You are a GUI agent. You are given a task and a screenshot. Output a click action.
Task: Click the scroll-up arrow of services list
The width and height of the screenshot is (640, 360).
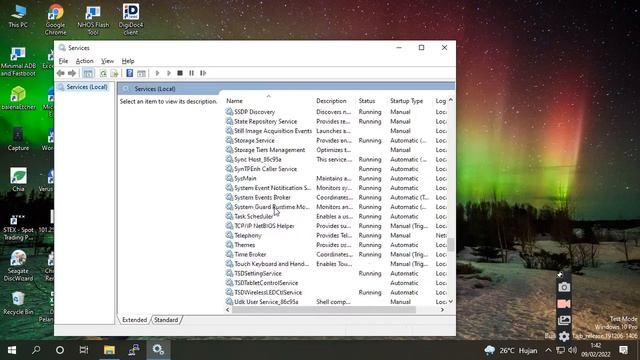(451, 100)
